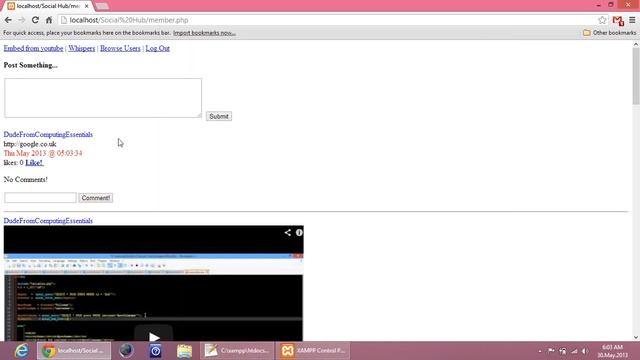Click the browser forward arrow

point(22,20)
